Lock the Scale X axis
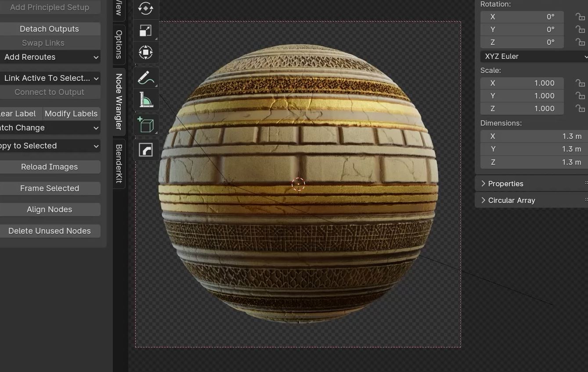This screenshot has width=588, height=372. (x=580, y=83)
